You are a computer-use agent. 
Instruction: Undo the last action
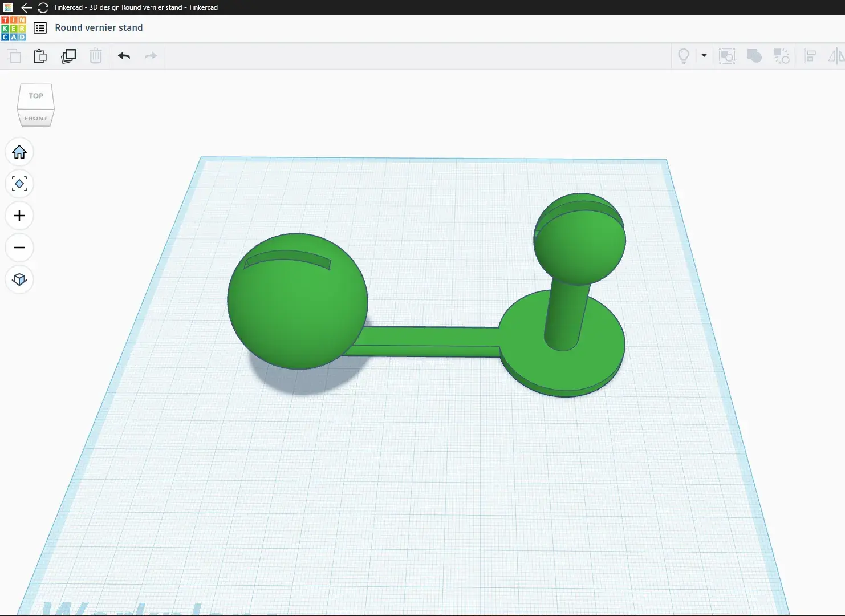pos(124,56)
